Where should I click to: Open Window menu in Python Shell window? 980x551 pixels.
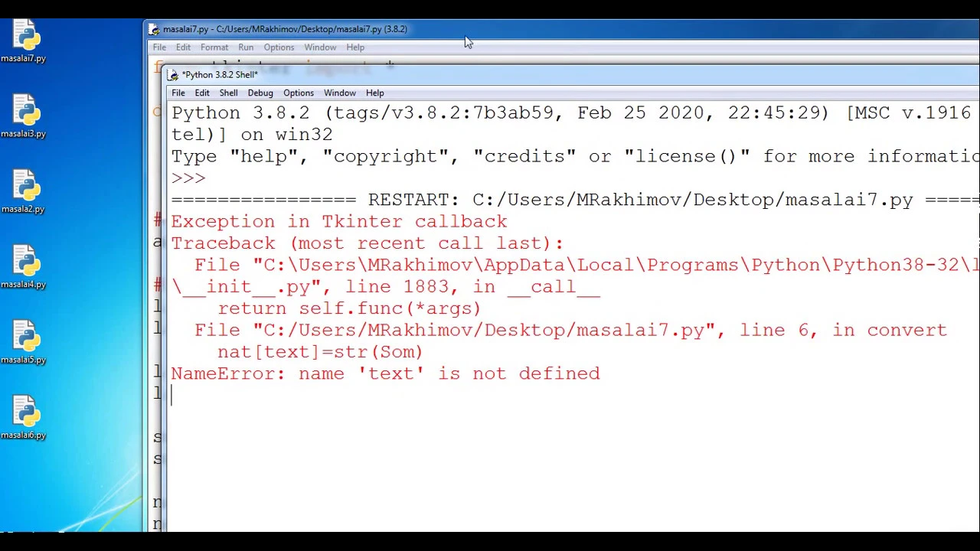(x=339, y=93)
